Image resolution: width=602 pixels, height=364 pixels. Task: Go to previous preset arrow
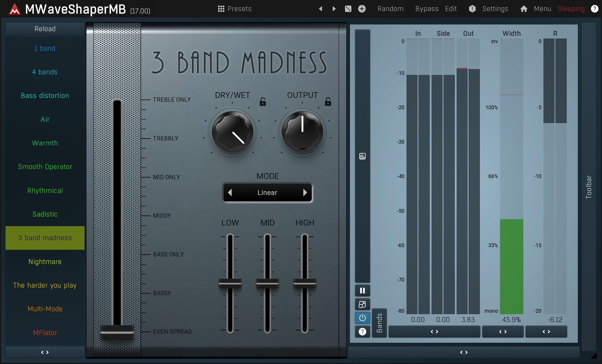coord(321,9)
